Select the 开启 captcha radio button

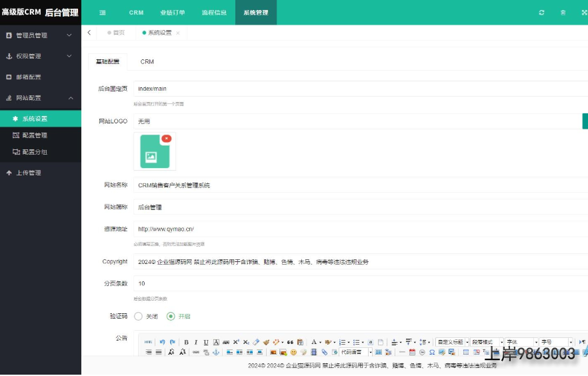(171, 316)
